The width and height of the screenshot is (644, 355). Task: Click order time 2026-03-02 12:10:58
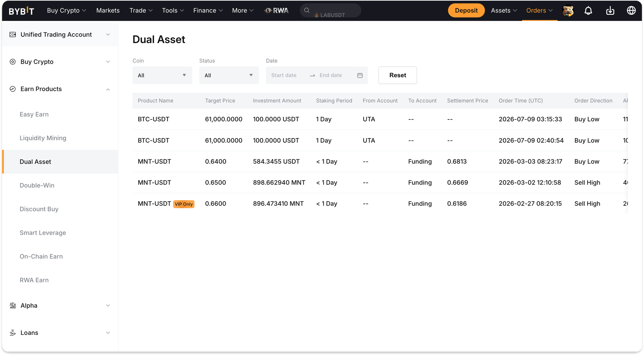(x=530, y=183)
